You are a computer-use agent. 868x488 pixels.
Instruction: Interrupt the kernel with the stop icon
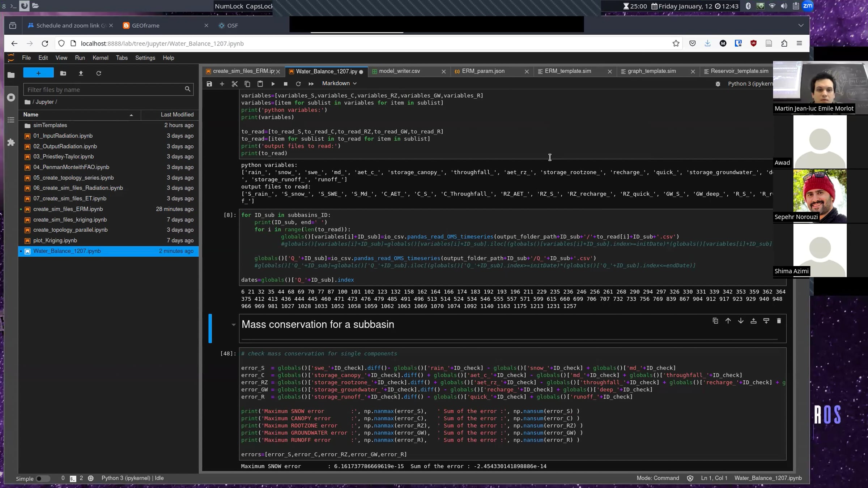click(x=286, y=84)
